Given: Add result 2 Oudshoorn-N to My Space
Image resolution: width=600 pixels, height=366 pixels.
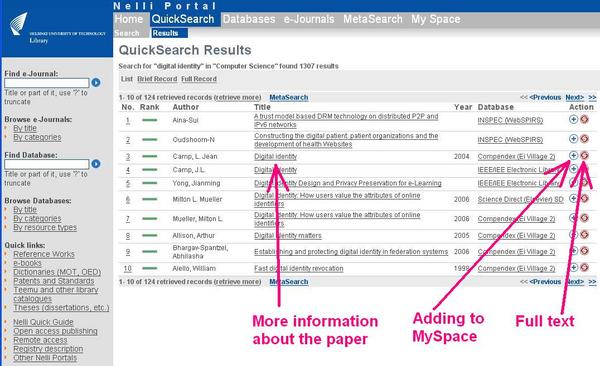Looking at the screenshot, I should 573,139.
